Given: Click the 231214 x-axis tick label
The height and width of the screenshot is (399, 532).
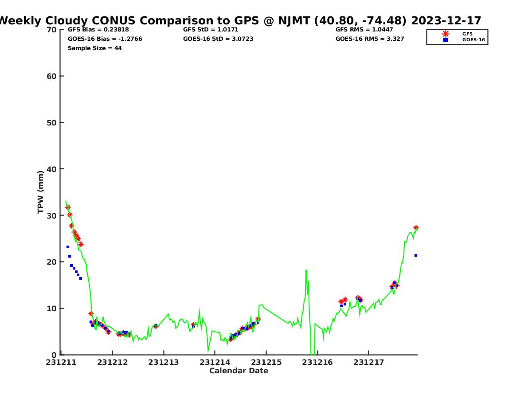Looking at the screenshot, I should pyautogui.click(x=215, y=362).
